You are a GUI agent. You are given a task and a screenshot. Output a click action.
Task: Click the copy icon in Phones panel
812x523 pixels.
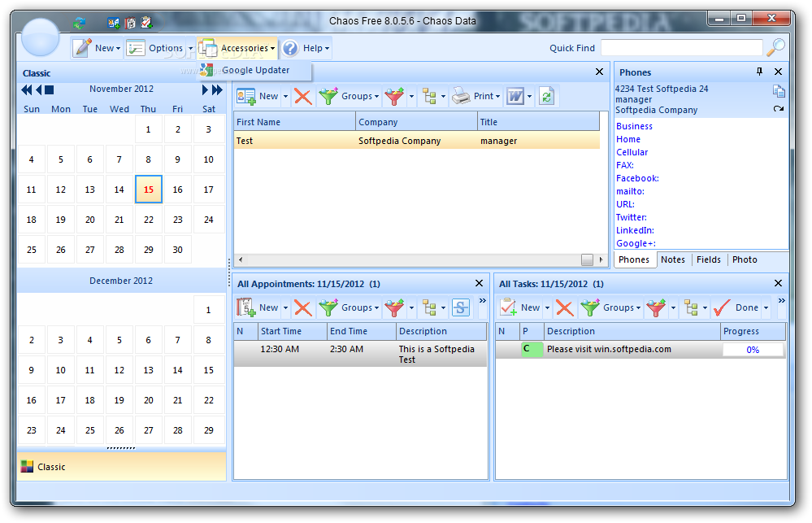point(779,91)
